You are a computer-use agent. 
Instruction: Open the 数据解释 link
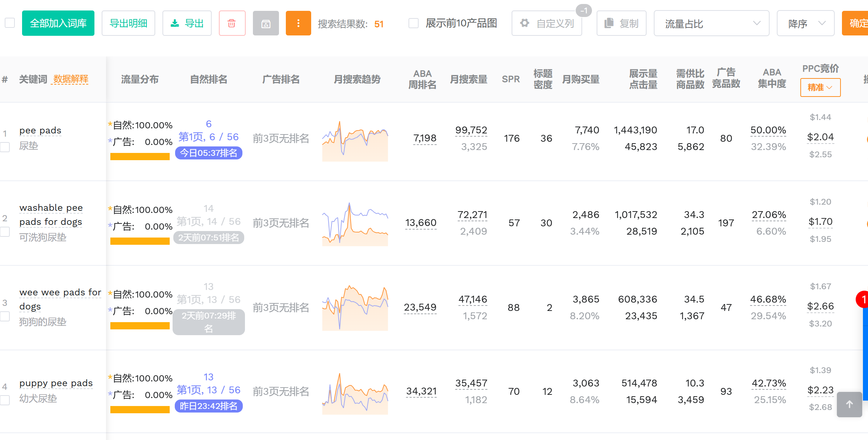(71, 79)
